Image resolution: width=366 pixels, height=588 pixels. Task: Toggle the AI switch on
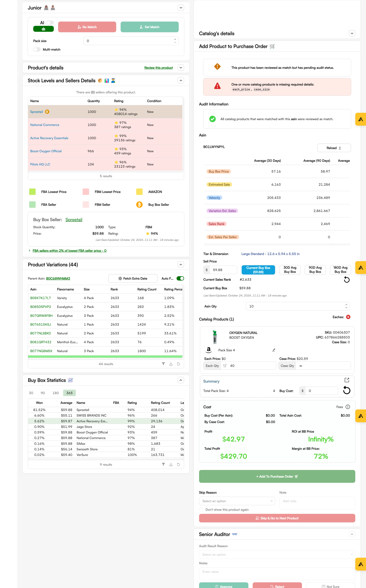click(x=50, y=22)
